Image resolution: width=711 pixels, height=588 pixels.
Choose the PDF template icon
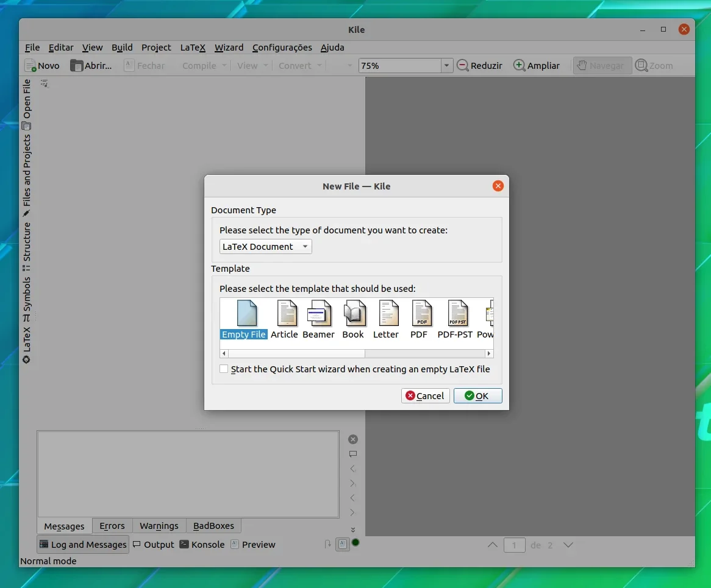[x=422, y=313]
